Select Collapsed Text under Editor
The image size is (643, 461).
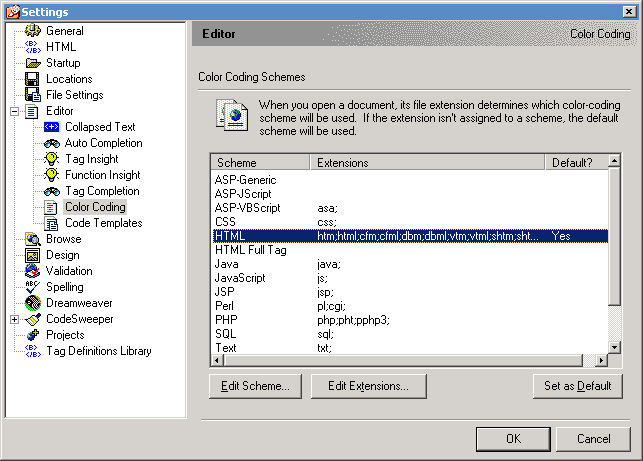pos(100,127)
